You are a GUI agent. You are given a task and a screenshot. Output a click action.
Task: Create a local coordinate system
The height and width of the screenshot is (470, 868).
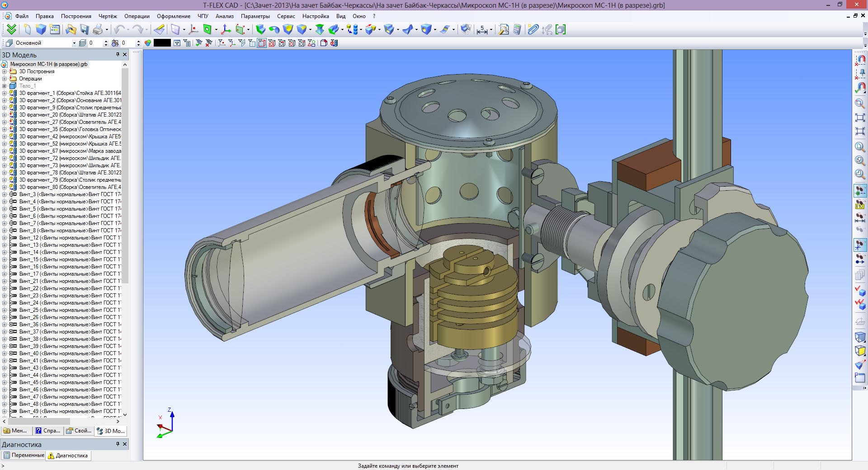[x=226, y=29]
